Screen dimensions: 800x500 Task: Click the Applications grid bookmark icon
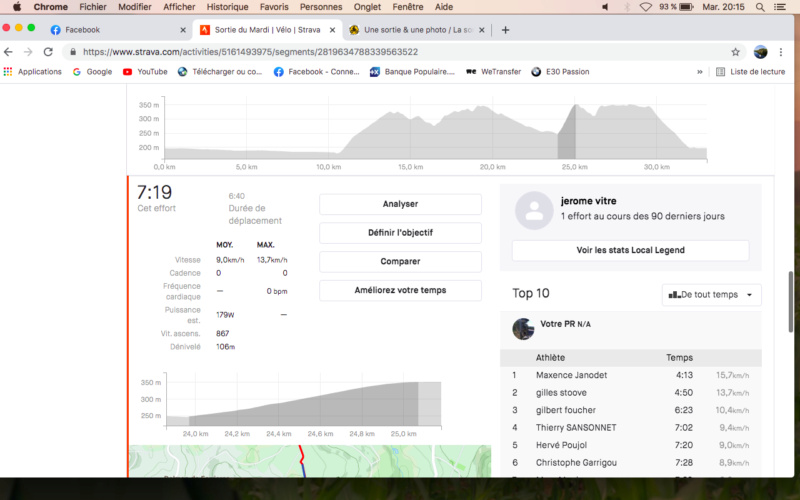[x=8, y=71]
